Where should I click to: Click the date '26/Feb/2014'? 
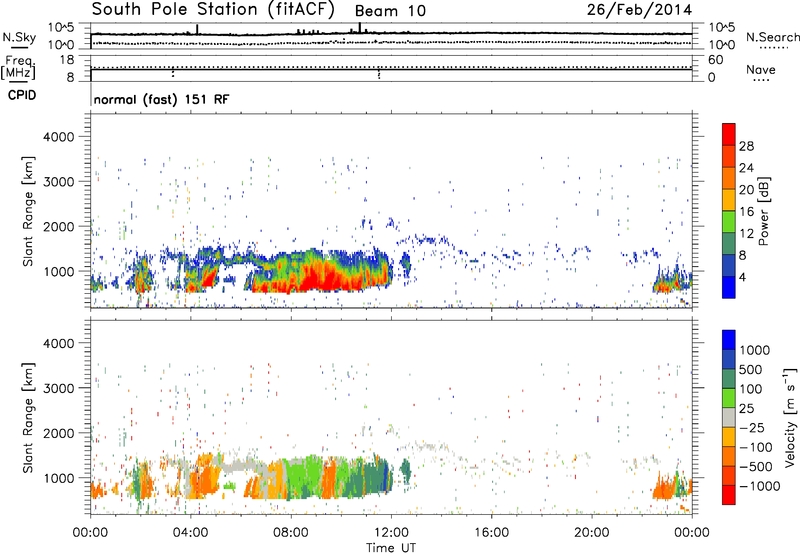point(639,10)
